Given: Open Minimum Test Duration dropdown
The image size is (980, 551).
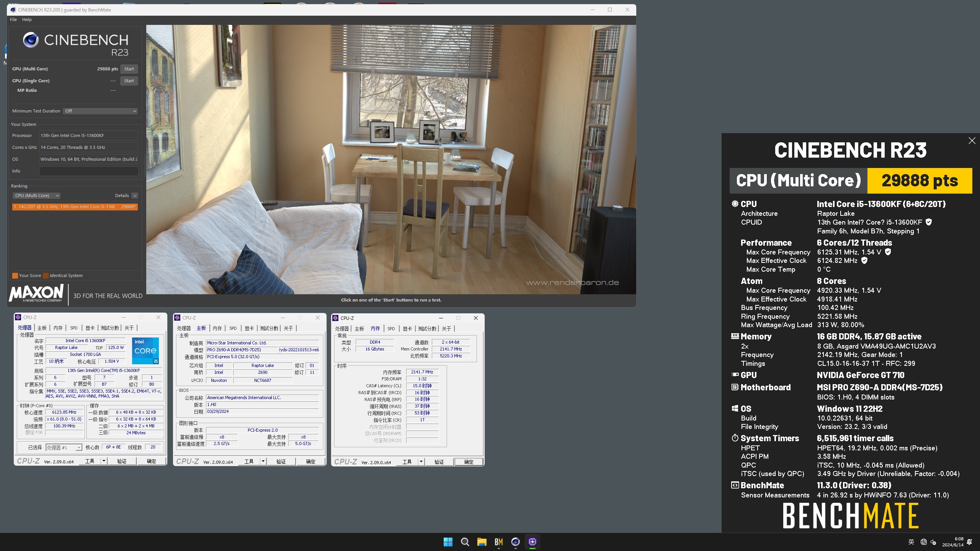Looking at the screenshot, I should pos(101,111).
